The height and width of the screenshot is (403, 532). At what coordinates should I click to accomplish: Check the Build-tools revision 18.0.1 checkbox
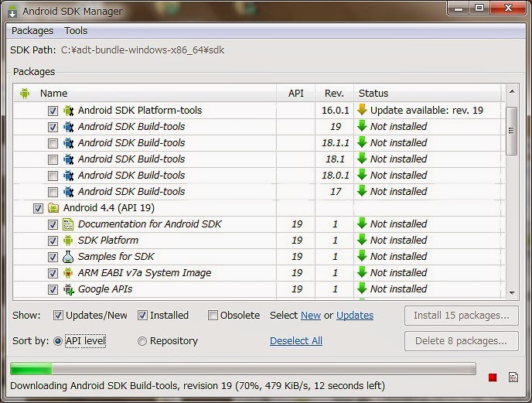tap(53, 176)
